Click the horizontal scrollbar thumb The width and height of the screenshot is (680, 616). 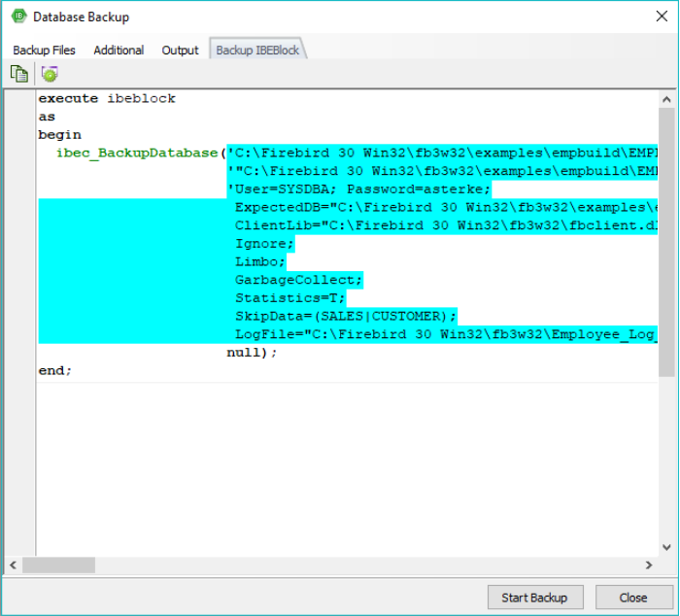click(x=59, y=565)
